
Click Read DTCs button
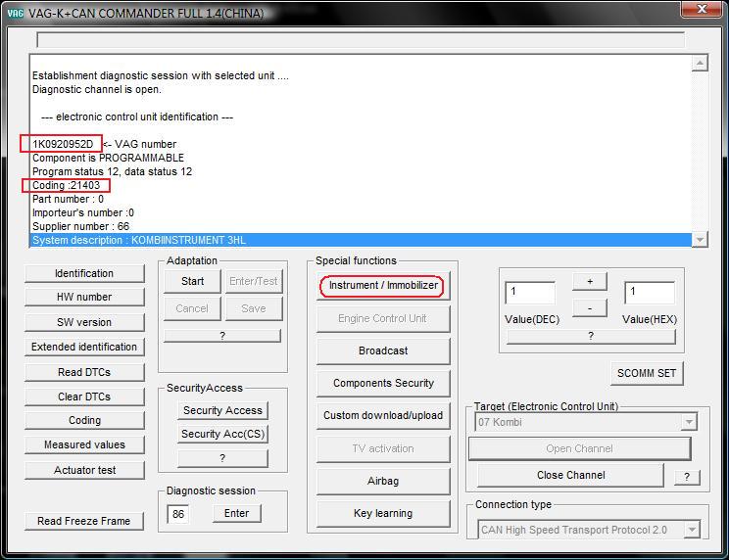[84, 372]
